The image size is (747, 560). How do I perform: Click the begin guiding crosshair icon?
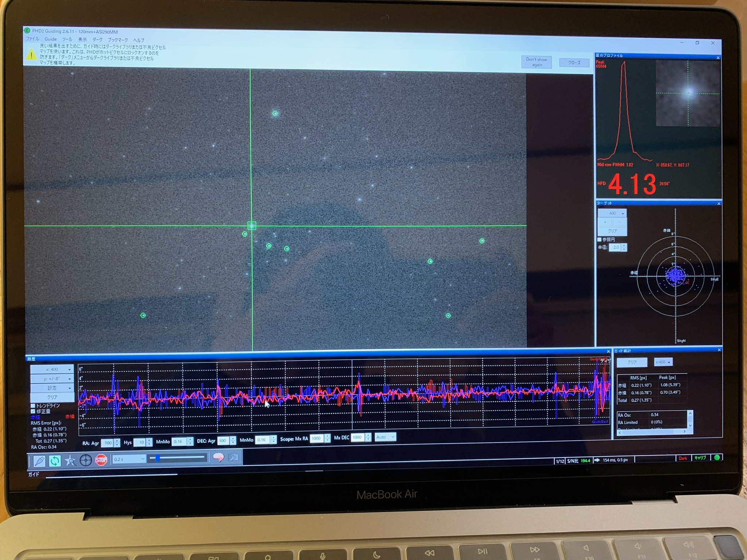pos(86,460)
